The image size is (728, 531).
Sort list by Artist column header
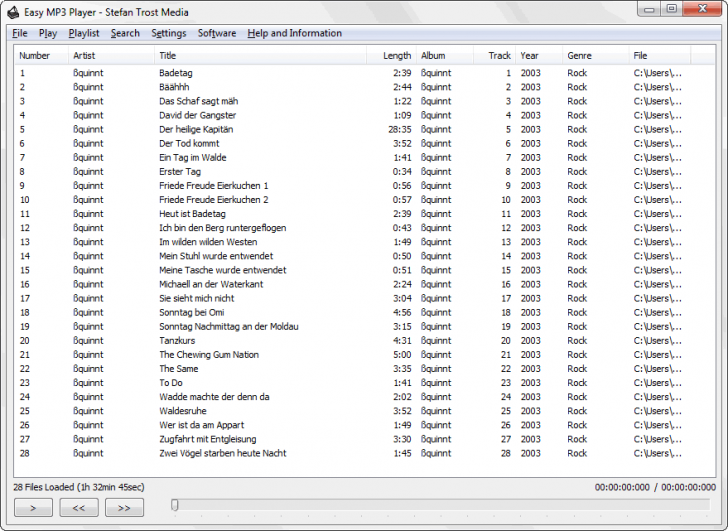click(111, 56)
